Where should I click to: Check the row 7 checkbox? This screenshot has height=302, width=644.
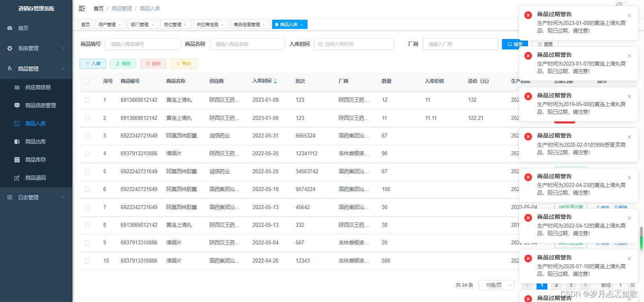click(87, 207)
